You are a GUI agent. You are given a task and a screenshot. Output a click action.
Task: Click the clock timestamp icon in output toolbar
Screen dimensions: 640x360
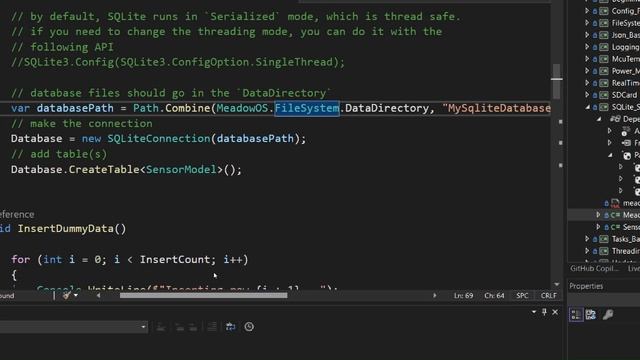point(249,327)
